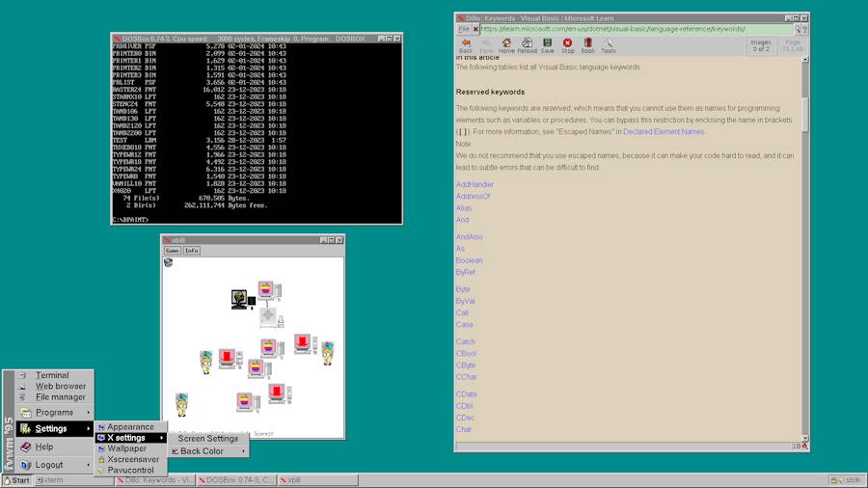Open the bug meter icon in Dillo status bar

pyautogui.click(x=804, y=446)
